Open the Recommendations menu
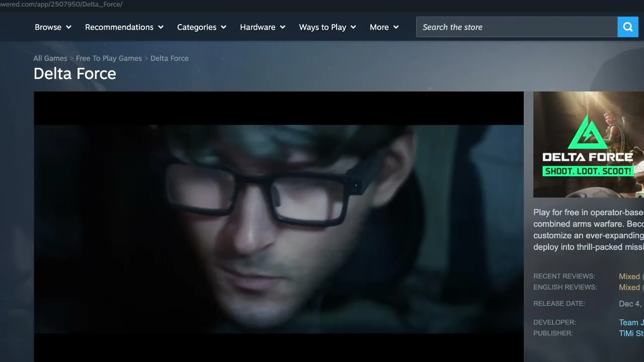 coord(124,27)
